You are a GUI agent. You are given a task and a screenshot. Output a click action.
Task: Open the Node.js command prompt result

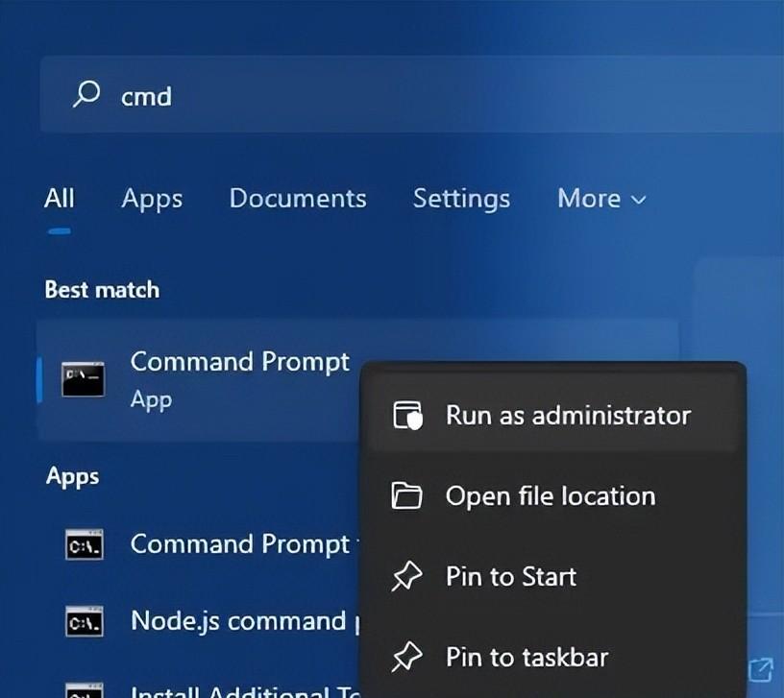click(199, 621)
